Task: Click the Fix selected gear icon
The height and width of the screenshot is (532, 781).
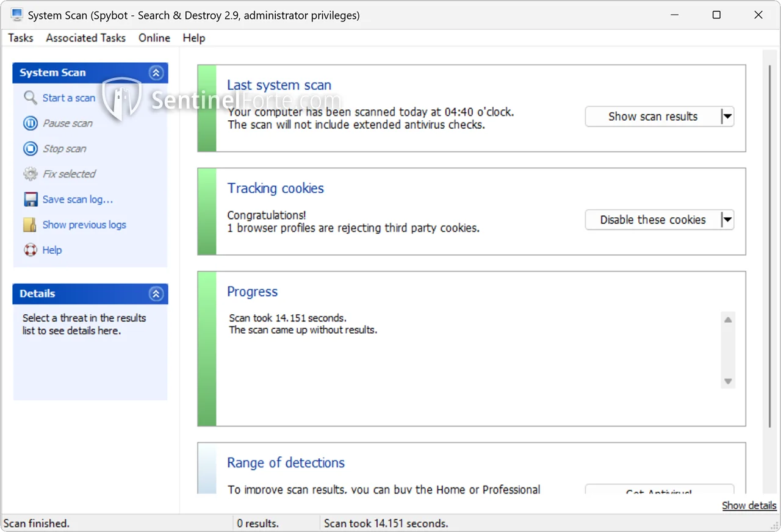Action: tap(31, 174)
